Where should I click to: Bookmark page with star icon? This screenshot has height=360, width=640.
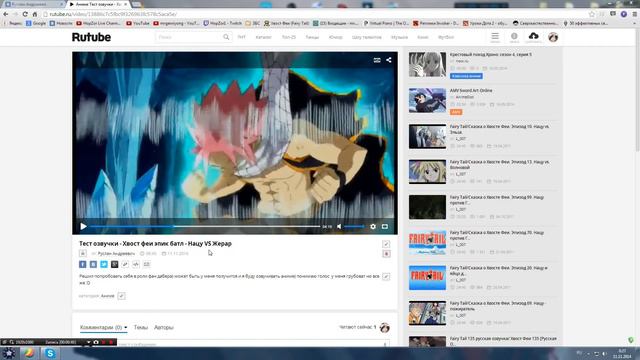592,14
